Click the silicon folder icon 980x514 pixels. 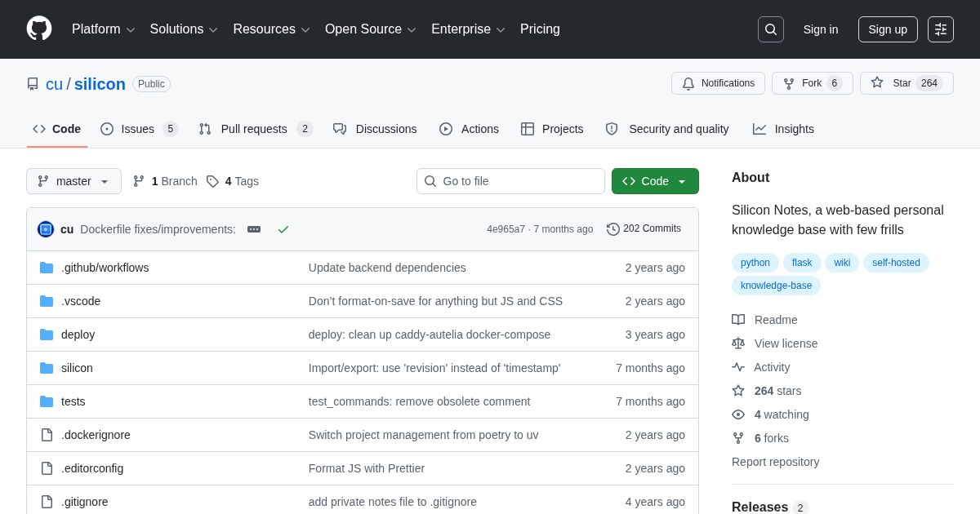pyautogui.click(x=47, y=368)
